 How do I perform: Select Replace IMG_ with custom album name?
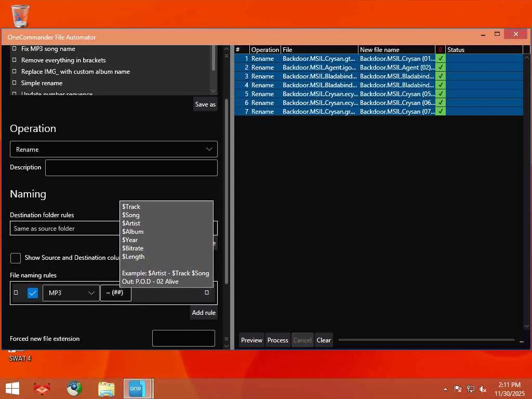[x=75, y=72]
